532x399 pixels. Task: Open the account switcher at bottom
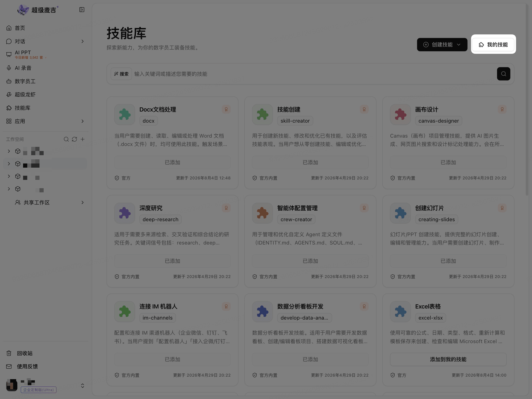82,386
